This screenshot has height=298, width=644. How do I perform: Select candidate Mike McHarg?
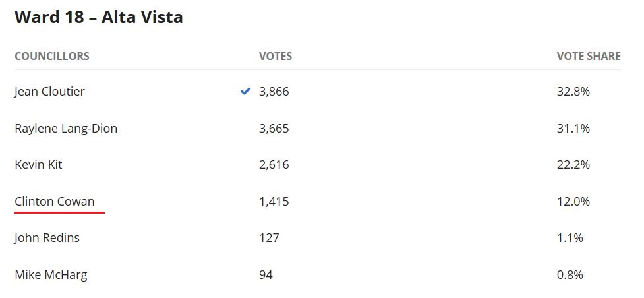click(51, 274)
